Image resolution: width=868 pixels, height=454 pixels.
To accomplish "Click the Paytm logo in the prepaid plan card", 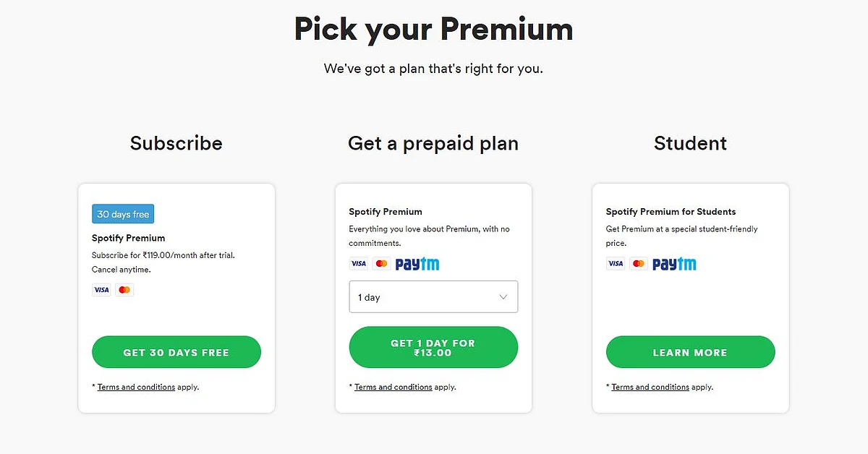I will tap(417, 264).
